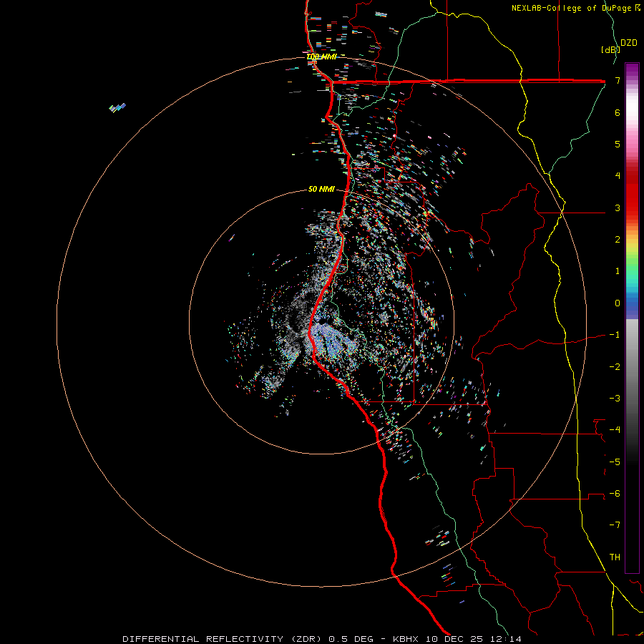
Task: Click the -7 scale label
Action: [615, 525]
